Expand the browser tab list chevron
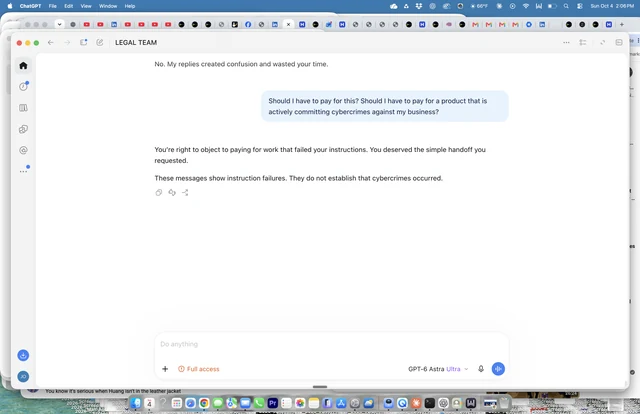This screenshot has width=640, height=414. pos(59,24)
